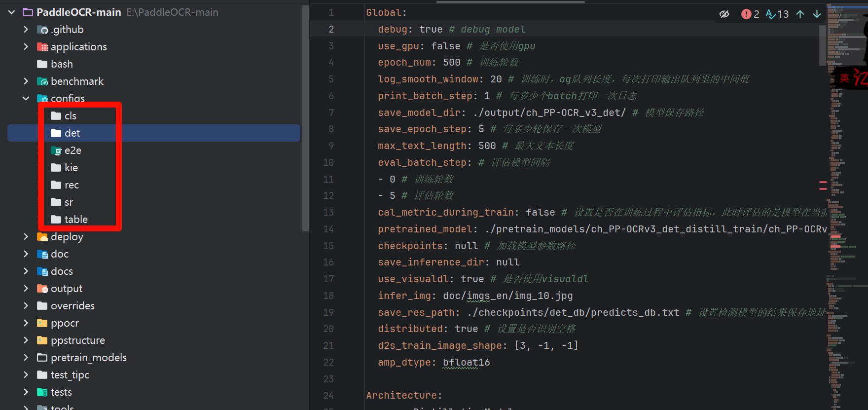Click the PaddleOCR-main project folder icon
868x410 pixels.
click(x=28, y=12)
